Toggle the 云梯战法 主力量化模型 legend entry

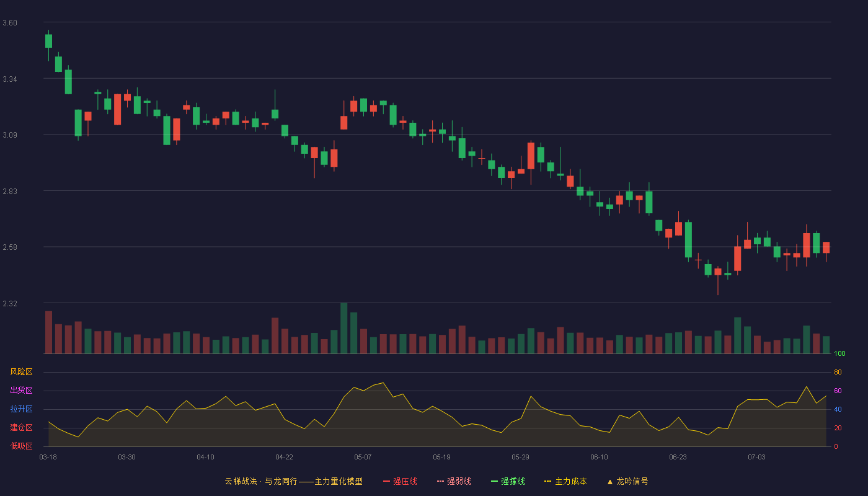pyautogui.click(x=293, y=481)
